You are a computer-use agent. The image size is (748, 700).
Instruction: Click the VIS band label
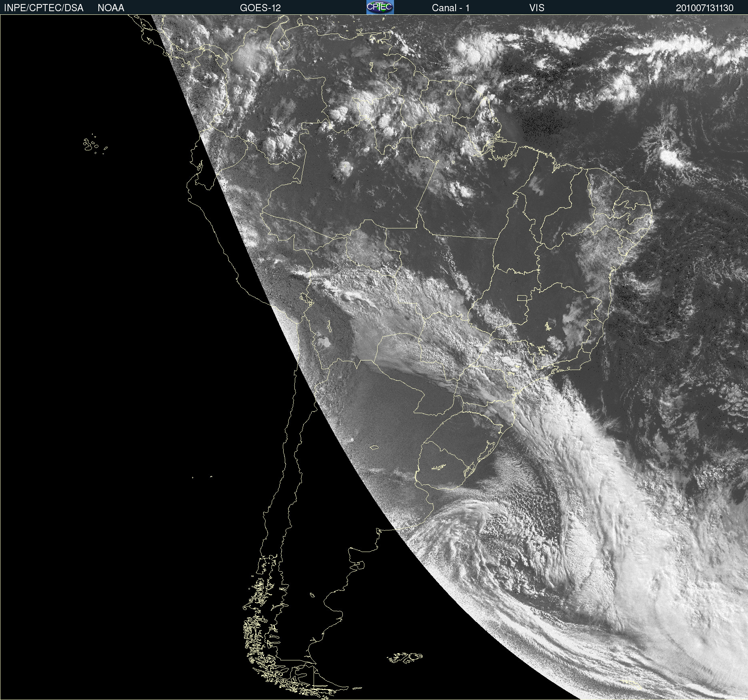[537, 8]
